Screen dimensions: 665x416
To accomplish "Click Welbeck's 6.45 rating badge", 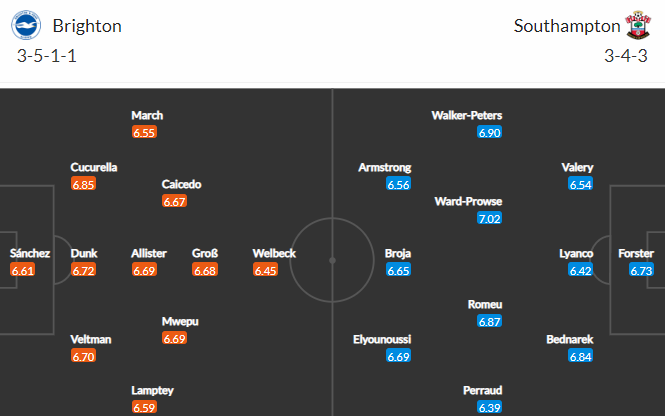I will [265, 270].
